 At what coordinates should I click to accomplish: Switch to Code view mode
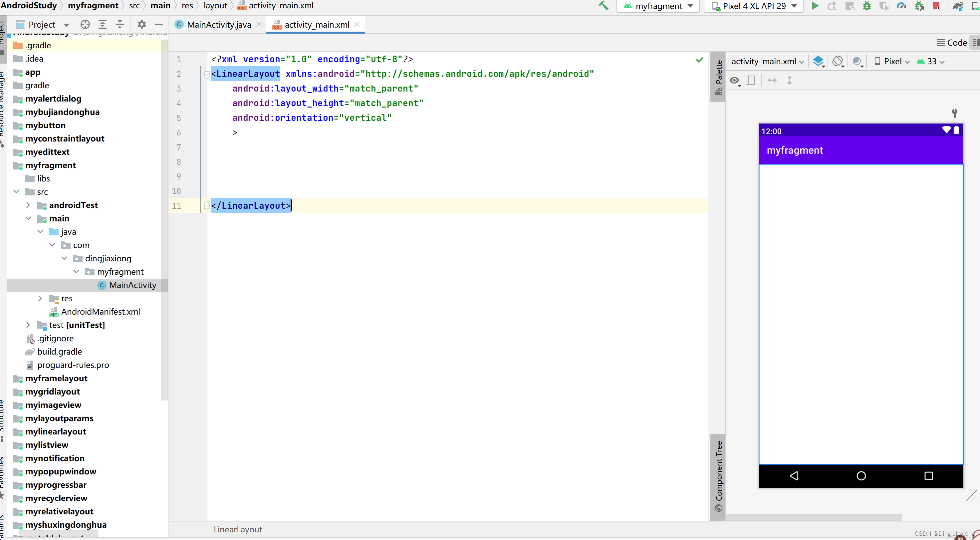(x=952, y=43)
